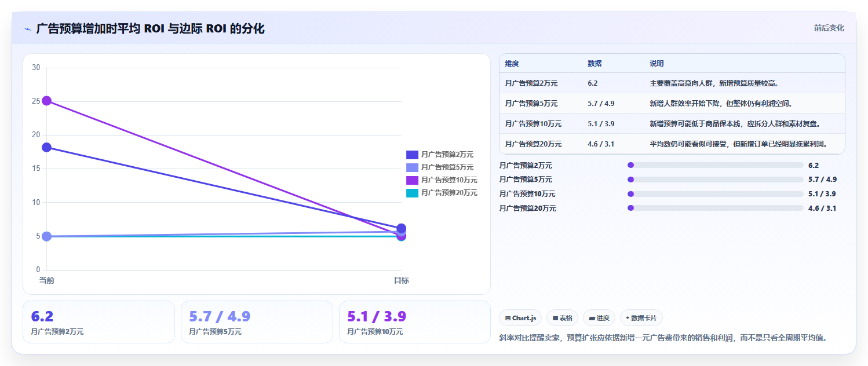Click the 月广告预算20万元 progress bar
Screen dimensions: 868x366
[716, 208]
